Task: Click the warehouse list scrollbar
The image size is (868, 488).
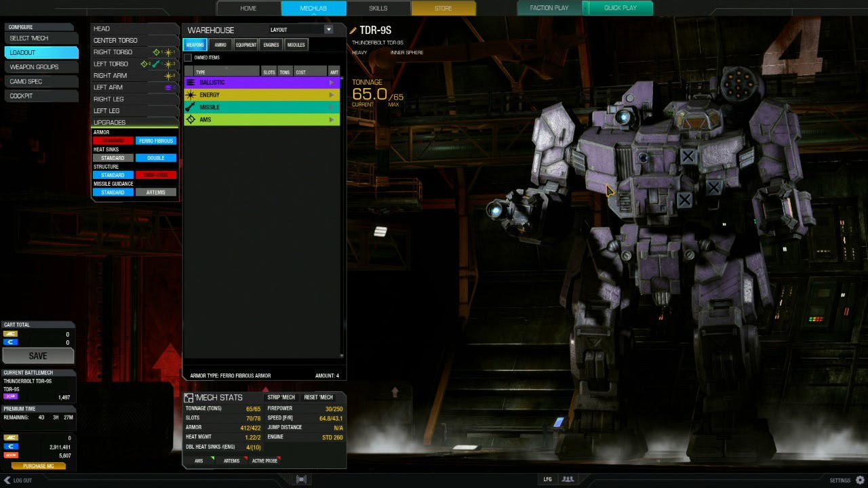Action: 342,217
